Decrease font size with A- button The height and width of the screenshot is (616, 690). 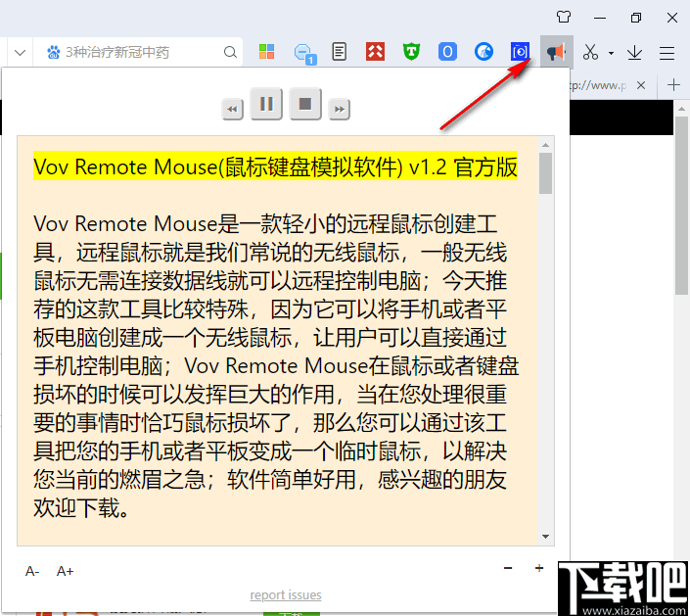[32, 571]
